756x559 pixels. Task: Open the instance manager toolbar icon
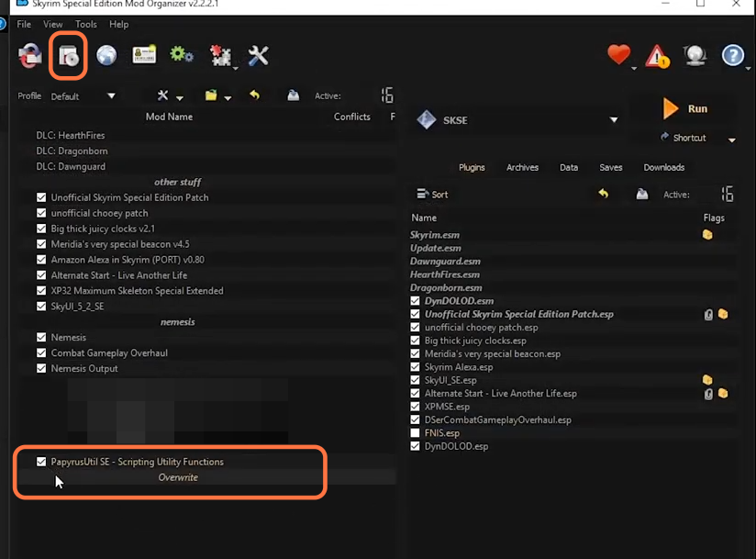pyautogui.click(x=30, y=56)
